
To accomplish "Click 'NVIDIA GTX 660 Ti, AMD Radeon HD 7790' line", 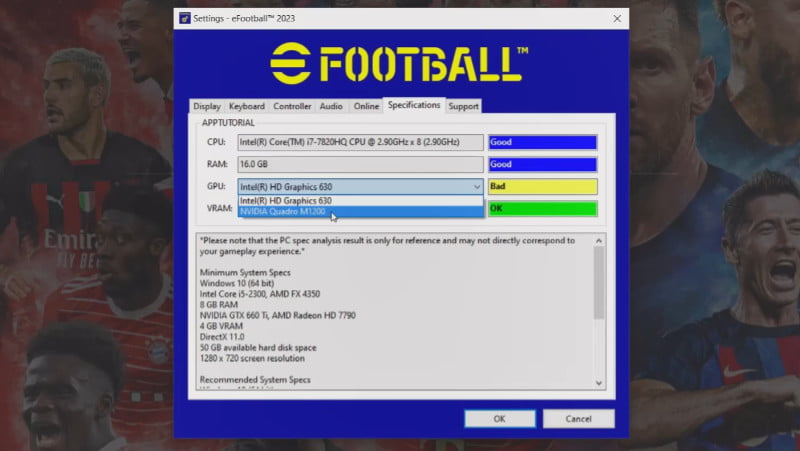I will [278, 315].
